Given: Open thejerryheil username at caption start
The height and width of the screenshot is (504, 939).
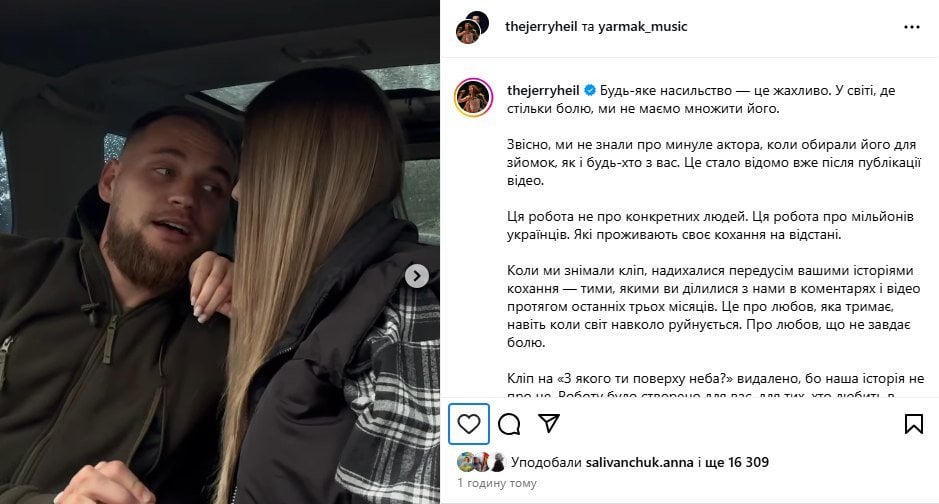Looking at the screenshot, I should (543, 90).
